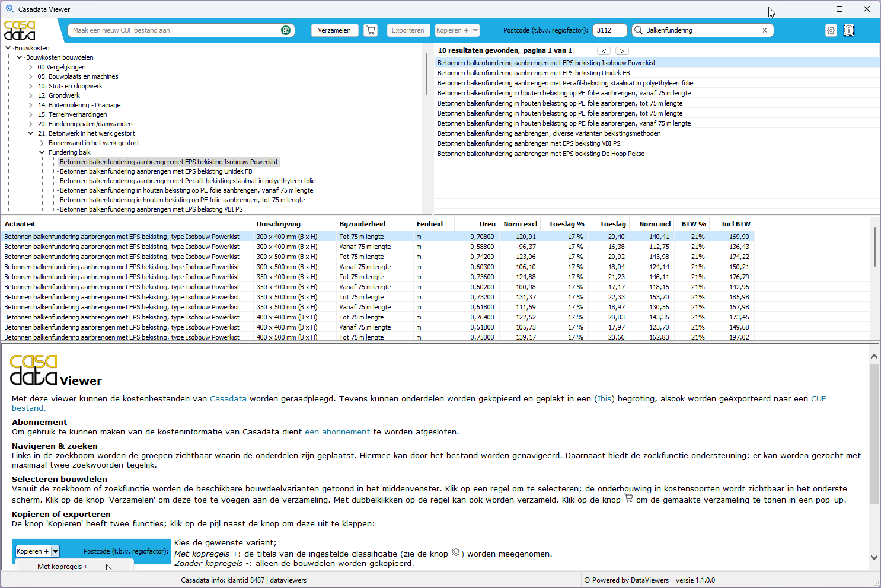Click the Verzamelen button
The width and height of the screenshot is (881, 588).
coord(334,30)
